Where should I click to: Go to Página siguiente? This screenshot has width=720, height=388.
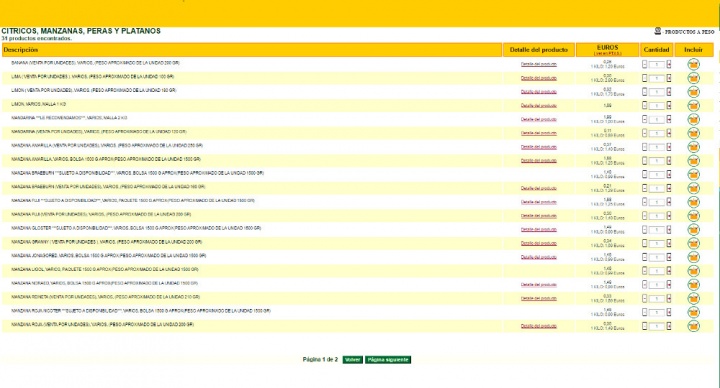pyautogui.click(x=388, y=360)
